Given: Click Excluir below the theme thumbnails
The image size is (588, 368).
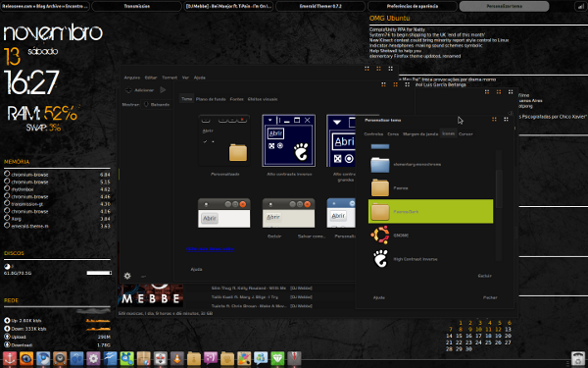Looking at the screenshot, I should click(x=274, y=237).
